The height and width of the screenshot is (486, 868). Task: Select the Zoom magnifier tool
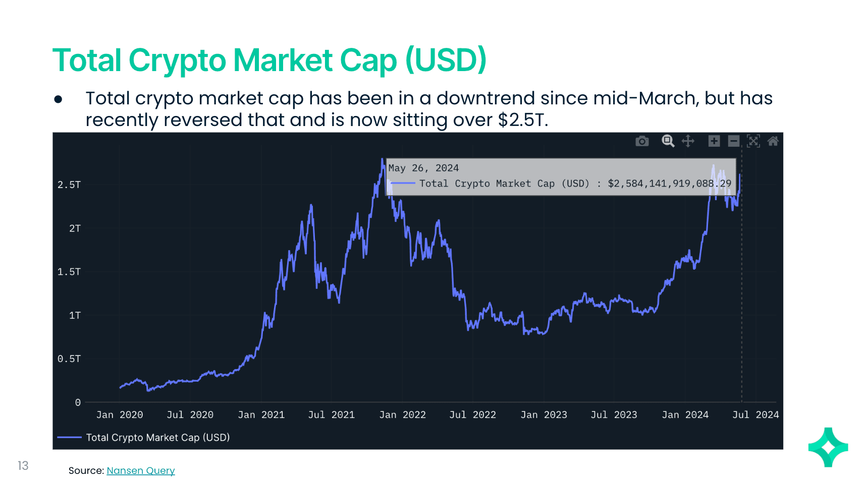click(668, 141)
